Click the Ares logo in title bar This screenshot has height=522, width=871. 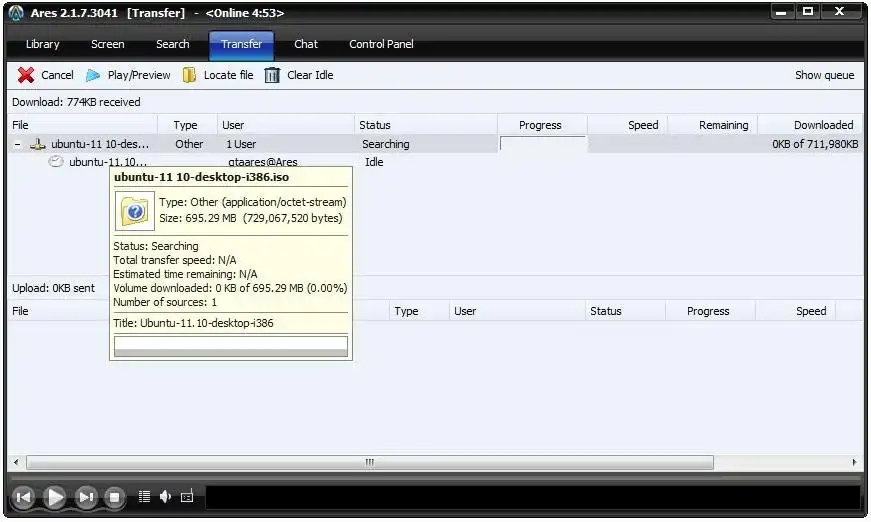pyautogui.click(x=17, y=13)
